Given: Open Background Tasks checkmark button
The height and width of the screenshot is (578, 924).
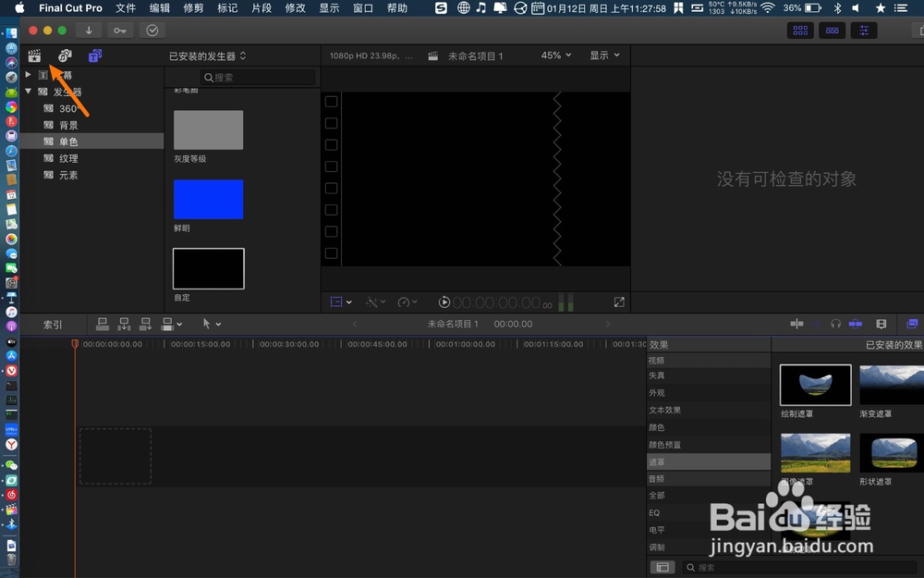Looking at the screenshot, I should pyautogui.click(x=152, y=31).
